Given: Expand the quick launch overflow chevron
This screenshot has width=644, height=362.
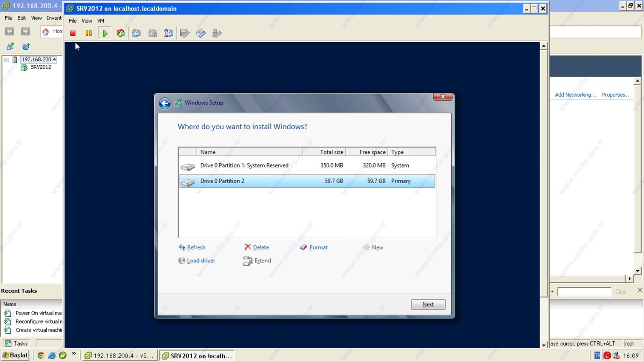Looking at the screenshot, I should point(74,354).
